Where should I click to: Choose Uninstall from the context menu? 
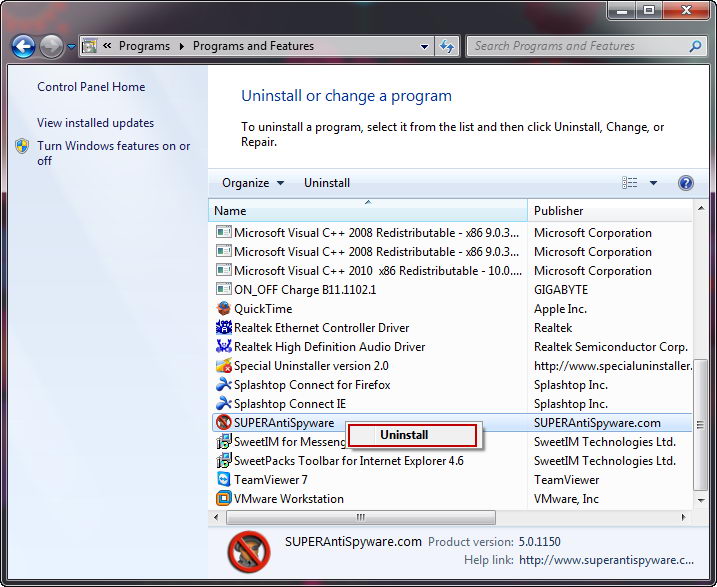412,435
